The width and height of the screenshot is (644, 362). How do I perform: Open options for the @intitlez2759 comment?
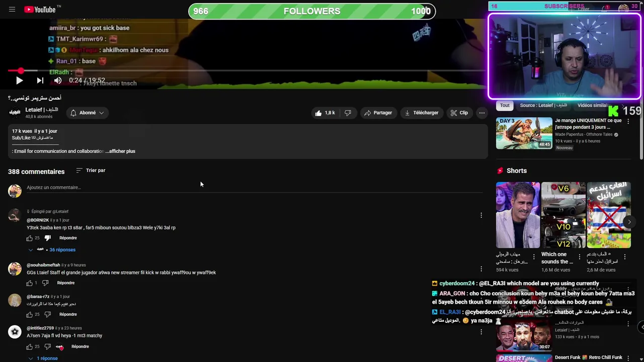[481, 332]
